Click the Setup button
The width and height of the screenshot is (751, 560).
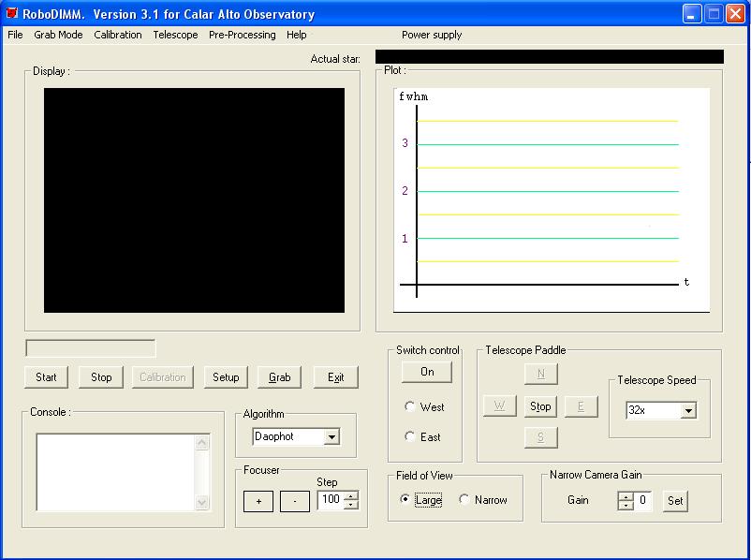226,377
